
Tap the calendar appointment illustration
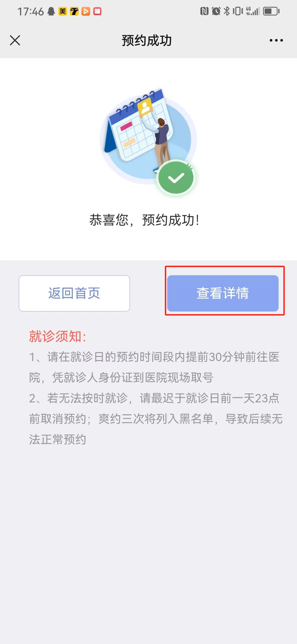143,129
